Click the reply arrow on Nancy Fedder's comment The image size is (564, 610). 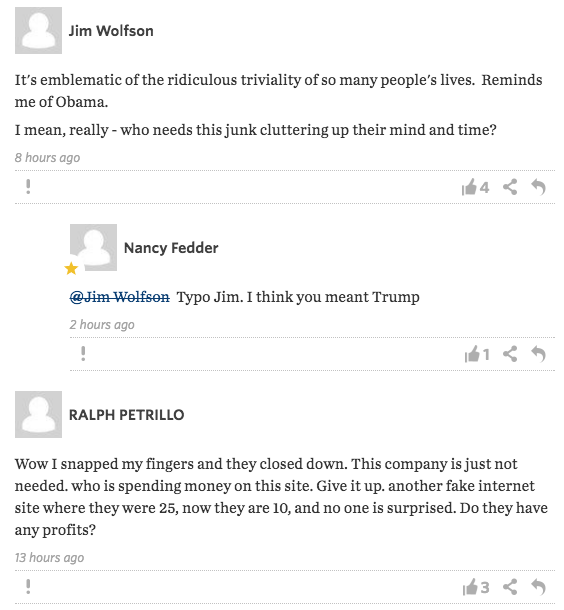point(539,354)
